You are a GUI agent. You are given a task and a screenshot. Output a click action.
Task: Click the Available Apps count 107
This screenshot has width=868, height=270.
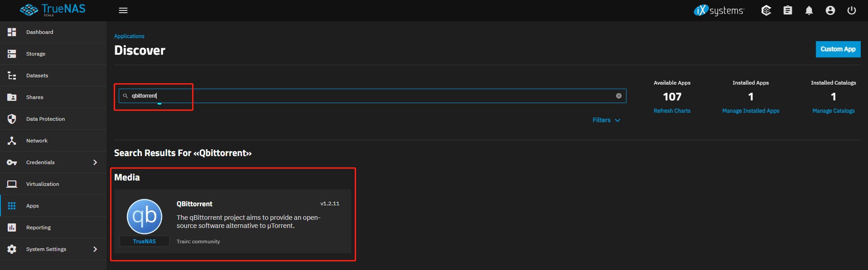(x=672, y=97)
